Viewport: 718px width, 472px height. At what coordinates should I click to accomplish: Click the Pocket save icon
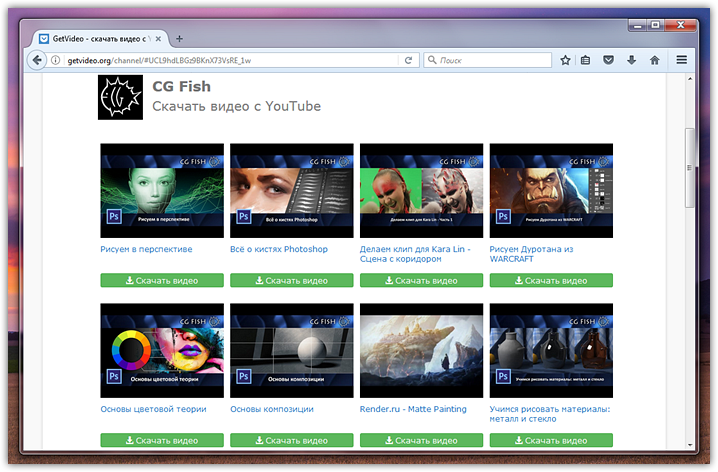(608, 60)
